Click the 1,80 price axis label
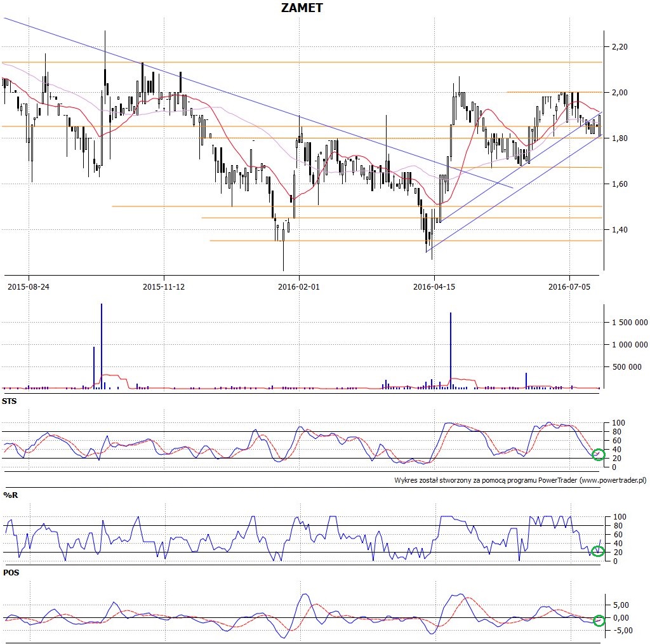Viewport: 650px width, 644px height. pos(620,138)
